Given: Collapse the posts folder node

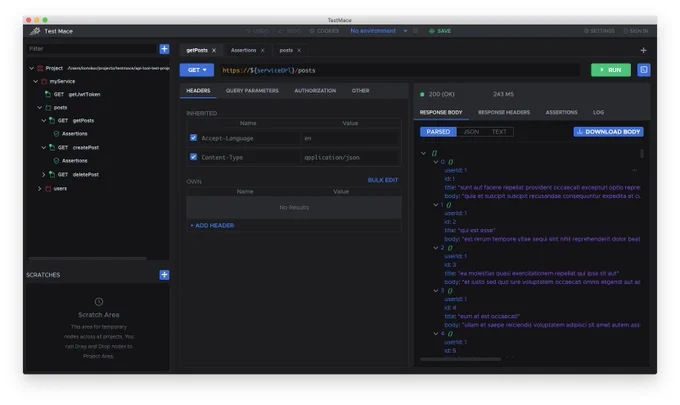Looking at the screenshot, I should [40, 108].
